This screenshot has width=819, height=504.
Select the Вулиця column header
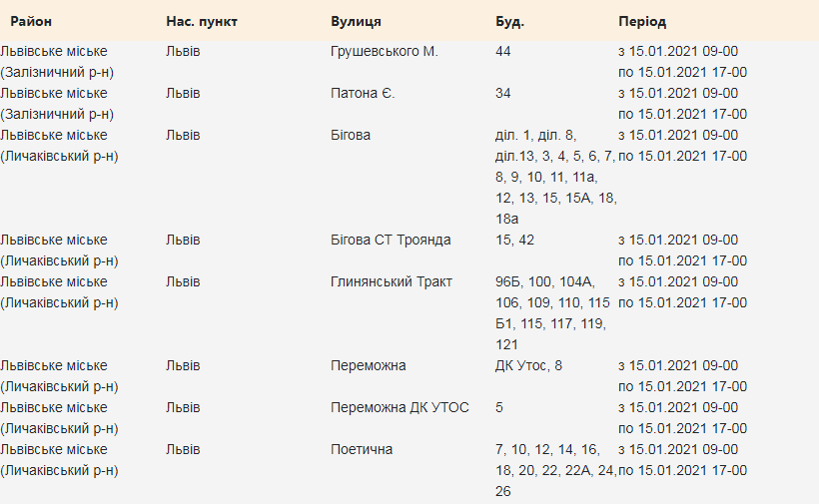356,21
